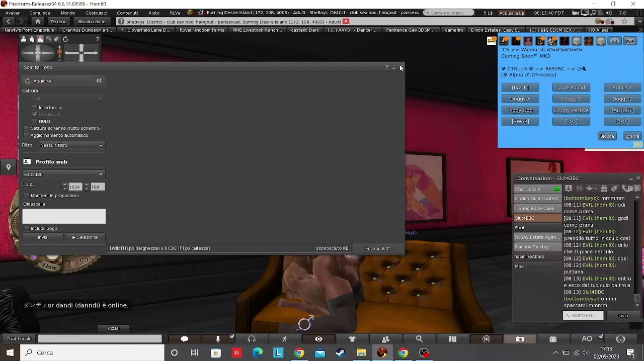The image size is (644, 361).
Task: Open the snapshot camera tool in bottom toolbar
Action: click(520, 339)
